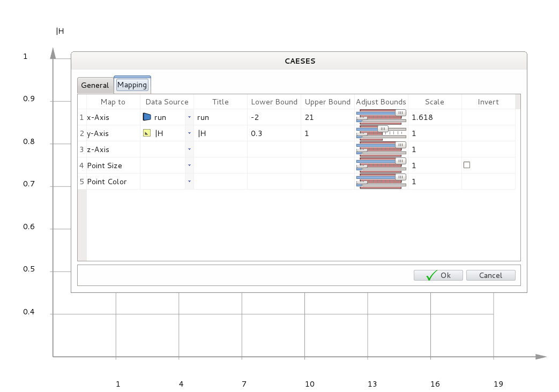Click the y-Axis Adjust Bounds slider
Screen dimensions: 559x392
(381, 133)
